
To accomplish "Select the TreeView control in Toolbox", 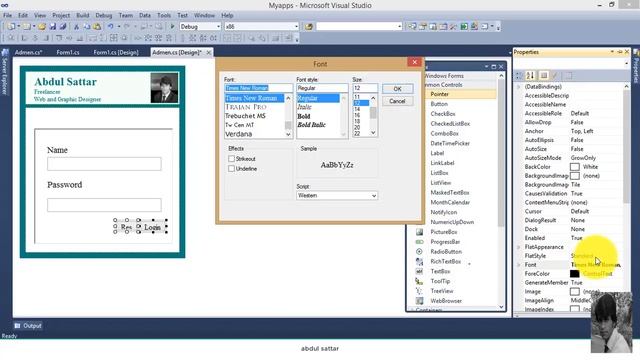I will click(x=442, y=291).
